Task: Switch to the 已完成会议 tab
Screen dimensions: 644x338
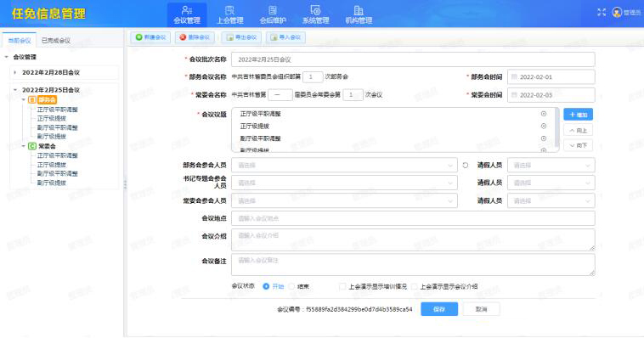Action: pos(55,40)
